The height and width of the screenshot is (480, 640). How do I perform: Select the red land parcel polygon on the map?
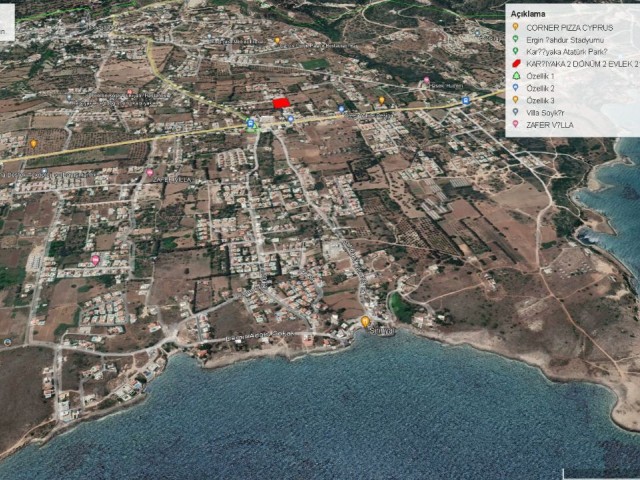[x=281, y=103]
